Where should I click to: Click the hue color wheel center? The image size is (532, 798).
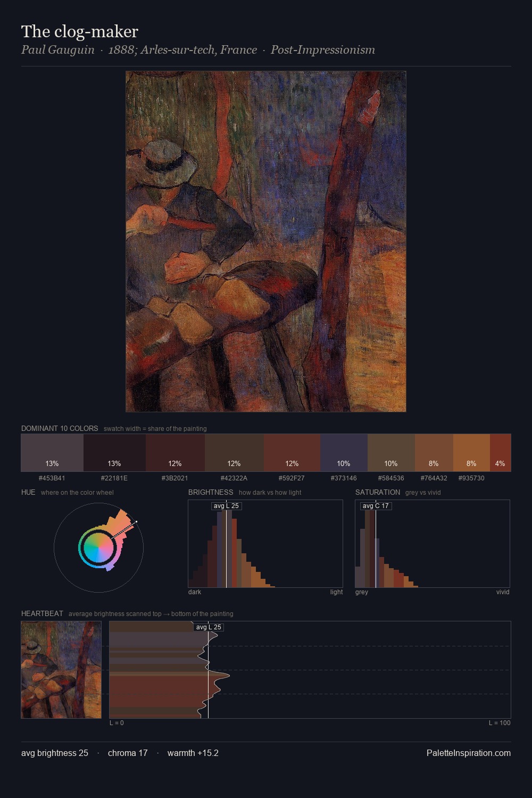98,547
